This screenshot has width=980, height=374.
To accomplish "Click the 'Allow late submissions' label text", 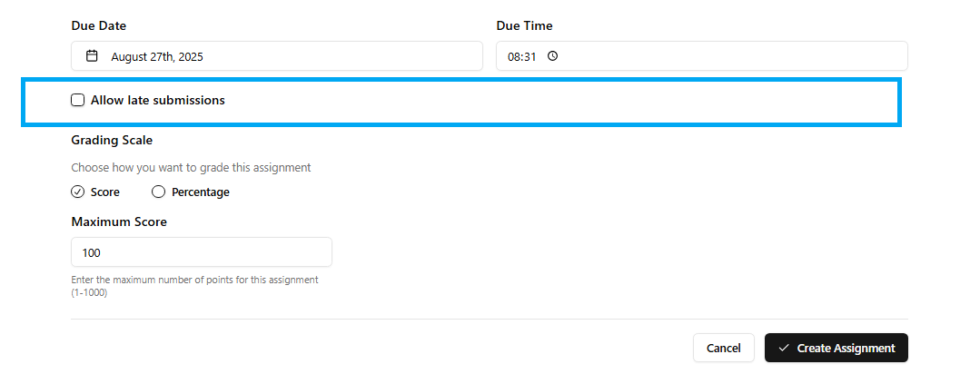I will 158,100.
